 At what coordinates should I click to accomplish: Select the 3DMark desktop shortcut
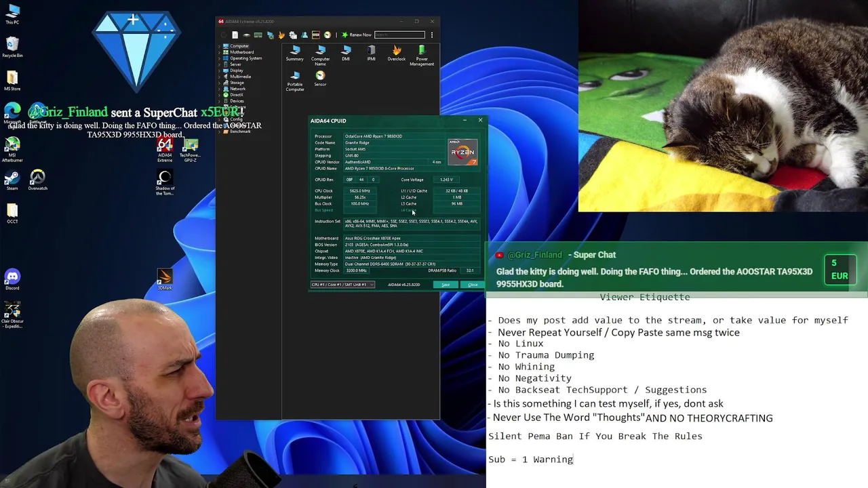tap(165, 279)
